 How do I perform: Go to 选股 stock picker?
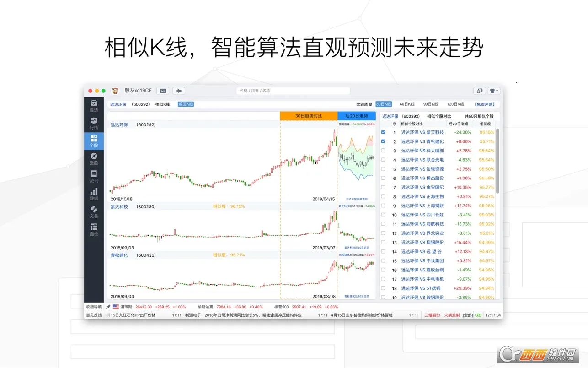pyautogui.click(x=94, y=159)
